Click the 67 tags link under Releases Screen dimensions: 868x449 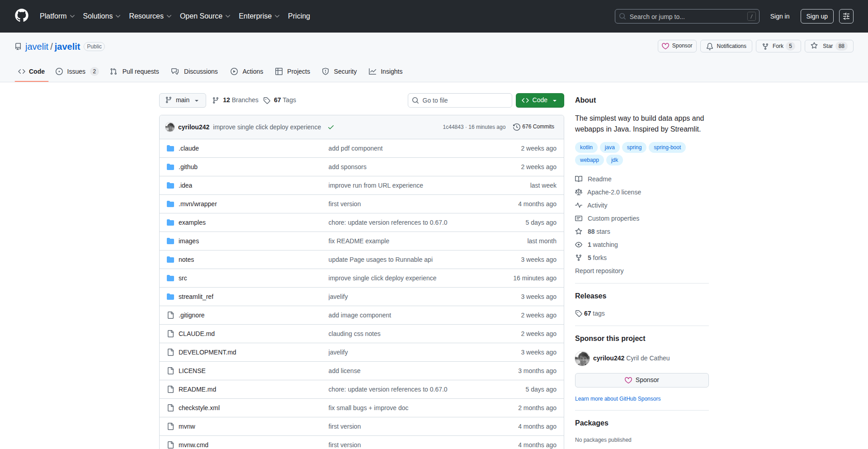pos(590,313)
